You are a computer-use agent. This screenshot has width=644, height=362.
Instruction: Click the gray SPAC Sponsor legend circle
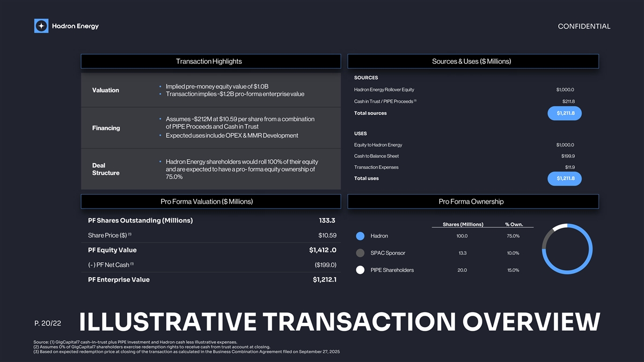(361, 253)
